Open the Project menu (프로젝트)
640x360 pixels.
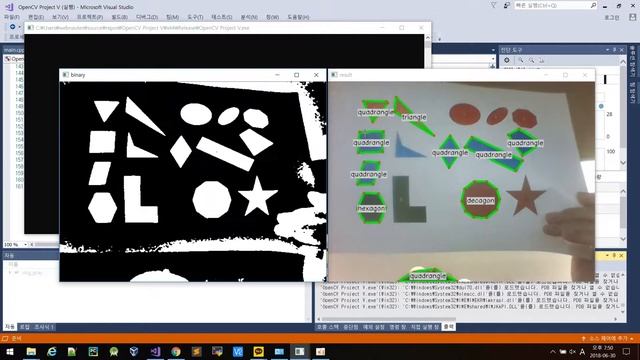pyautogui.click(x=90, y=17)
